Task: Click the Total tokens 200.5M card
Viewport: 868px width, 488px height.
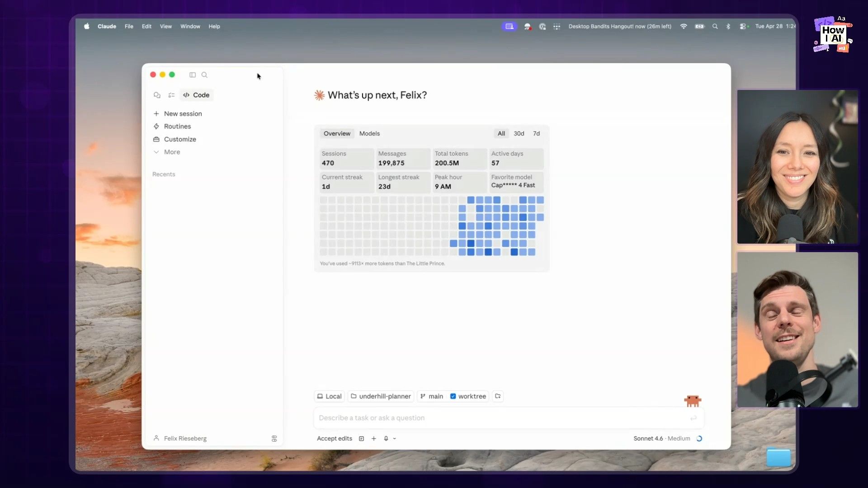Action: [460, 159]
